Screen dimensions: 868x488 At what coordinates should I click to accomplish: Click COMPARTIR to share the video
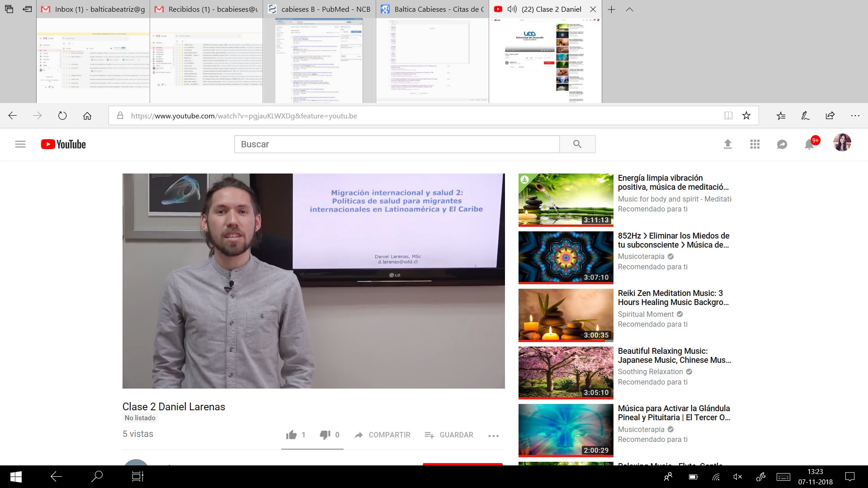click(382, 435)
